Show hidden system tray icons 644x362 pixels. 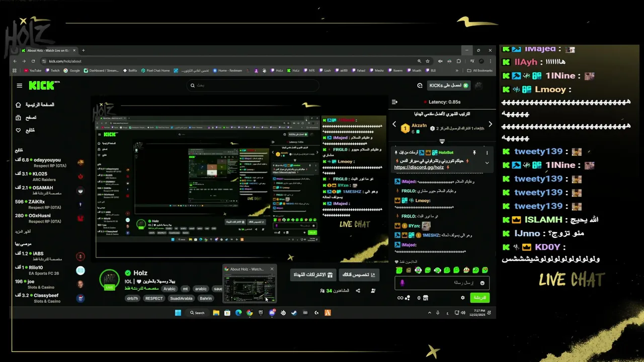tap(430, 313)
